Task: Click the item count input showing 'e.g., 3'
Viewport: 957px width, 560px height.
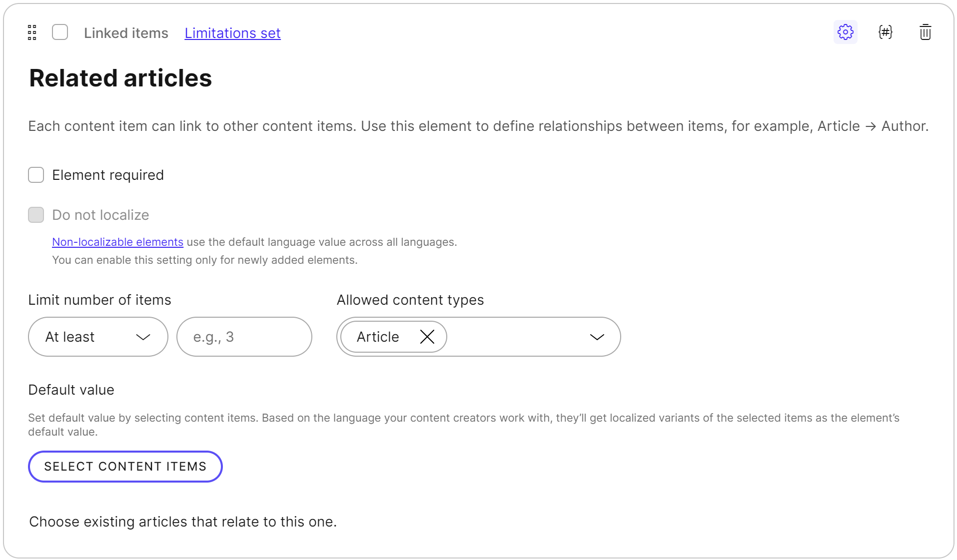Action: pos(244,337)
